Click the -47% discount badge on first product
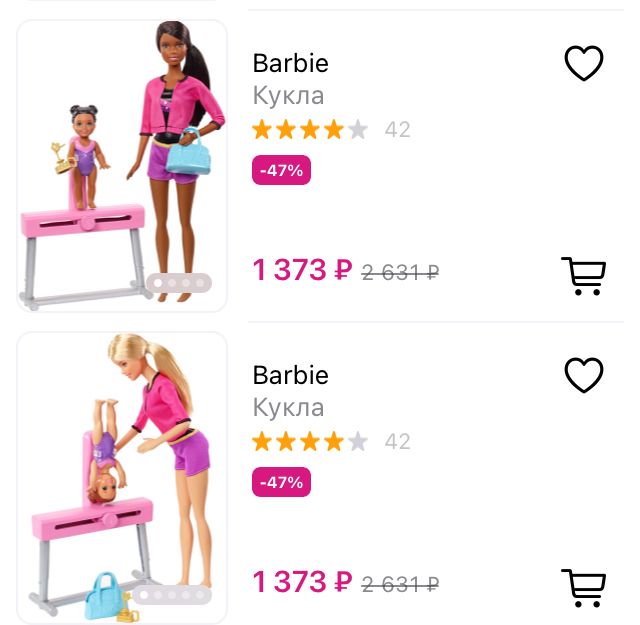640x625 pixels. (281, 170)
